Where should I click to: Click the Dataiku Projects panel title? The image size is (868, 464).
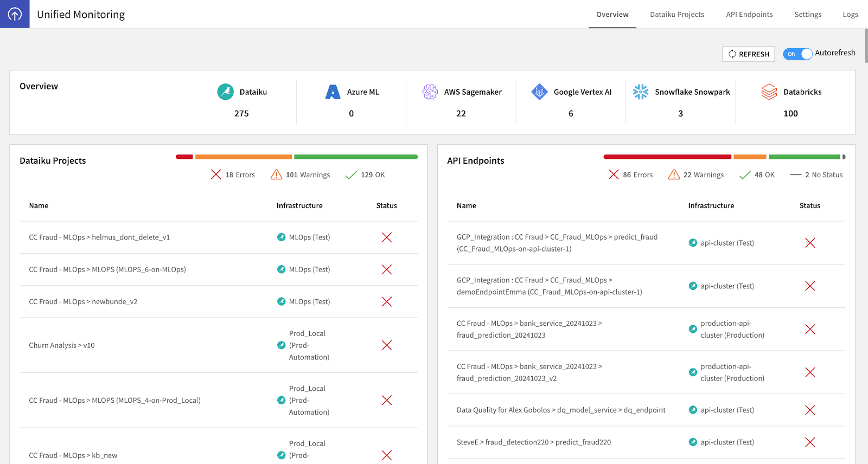53,160
